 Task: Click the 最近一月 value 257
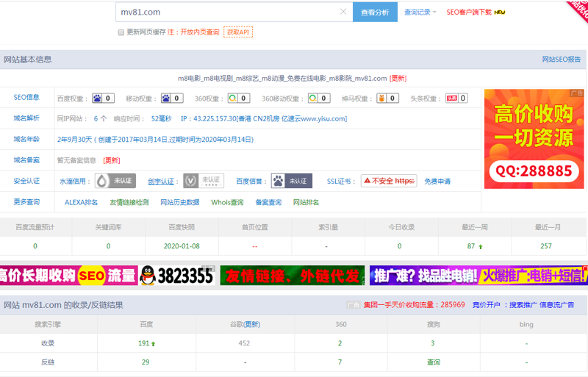click(x=546, y=246)
